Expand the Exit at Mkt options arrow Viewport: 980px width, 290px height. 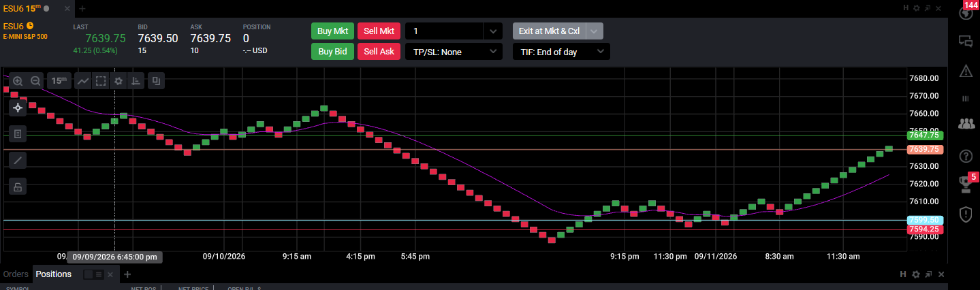[x=595, y=31]
